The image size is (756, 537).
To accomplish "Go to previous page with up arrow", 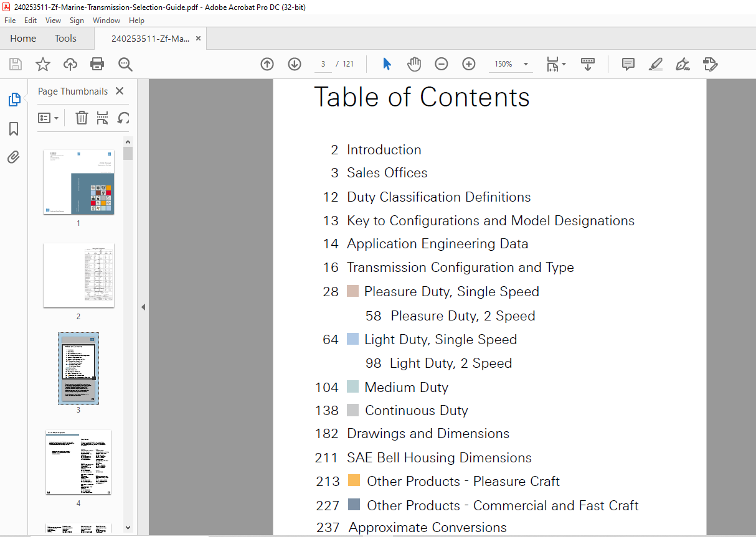I will [x=267, y=64].
